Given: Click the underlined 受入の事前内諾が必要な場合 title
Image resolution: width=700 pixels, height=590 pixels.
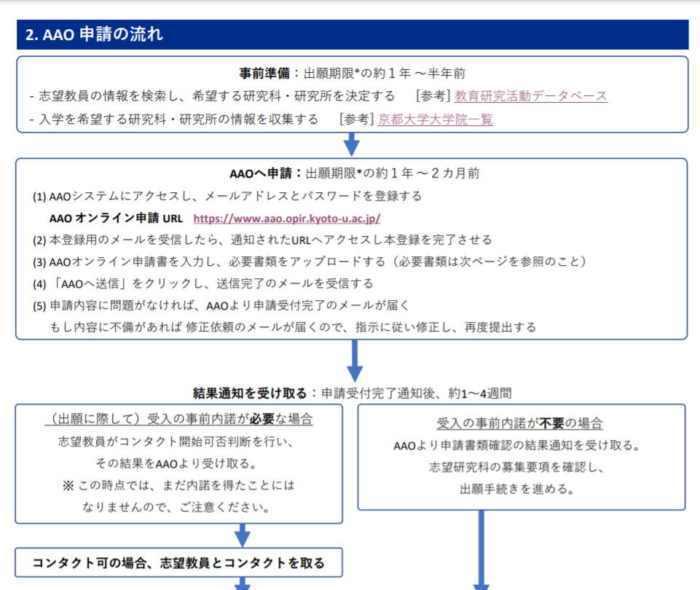Looking at the screenshot, I should tap(178, 420).
